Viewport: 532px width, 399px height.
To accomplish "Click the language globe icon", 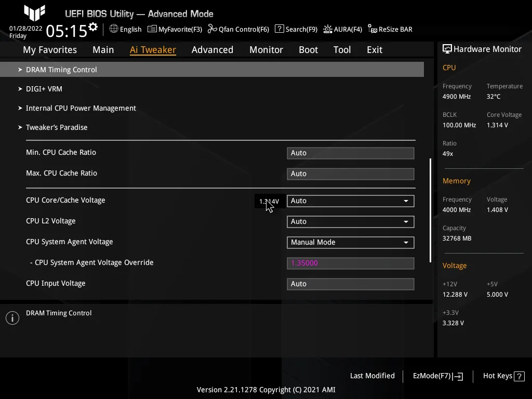I will coord(114,29).
